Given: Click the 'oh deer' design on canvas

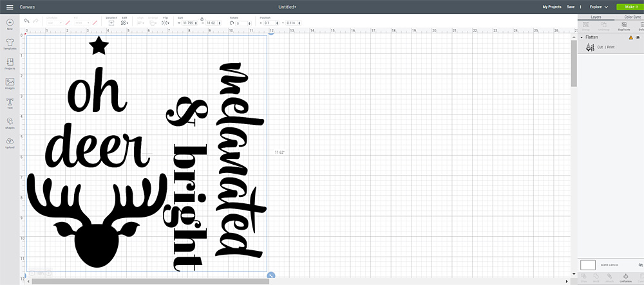Looking at the screenshot, I should (x=98, y=152).
